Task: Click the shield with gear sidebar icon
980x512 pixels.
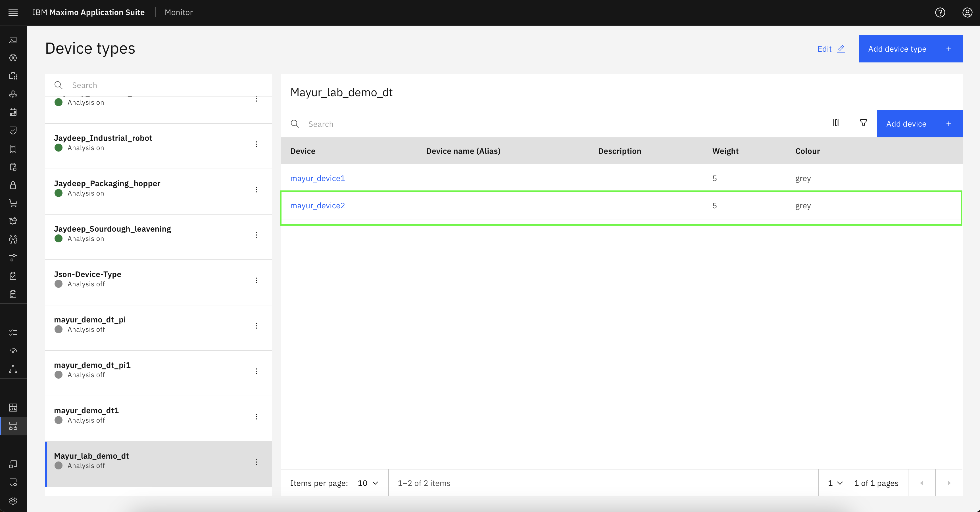Action: tap(13, 482)
